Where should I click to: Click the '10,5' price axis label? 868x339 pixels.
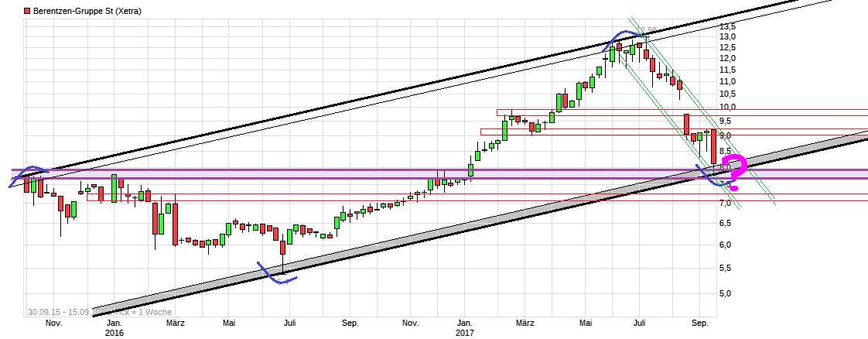tap(727, 94)
